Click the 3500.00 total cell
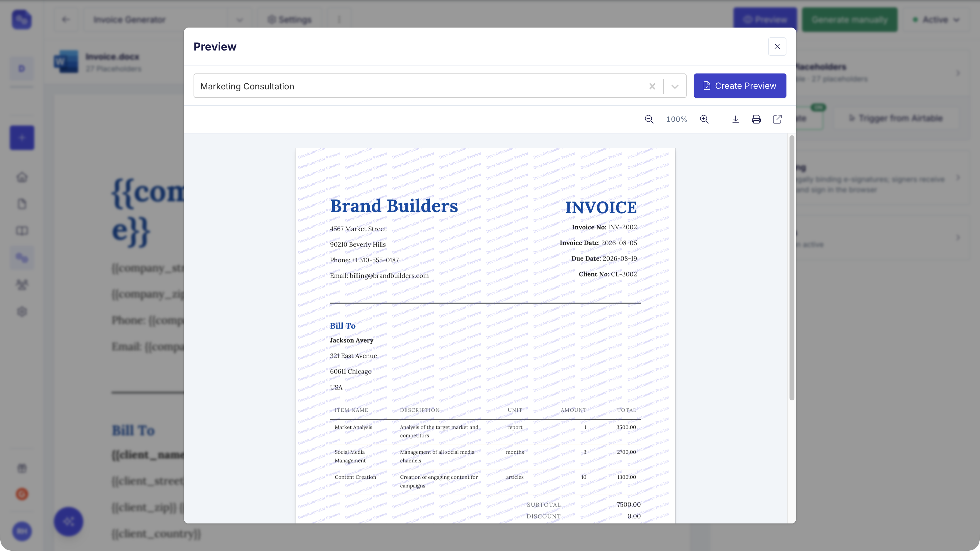980x551 pixels. 626,427
